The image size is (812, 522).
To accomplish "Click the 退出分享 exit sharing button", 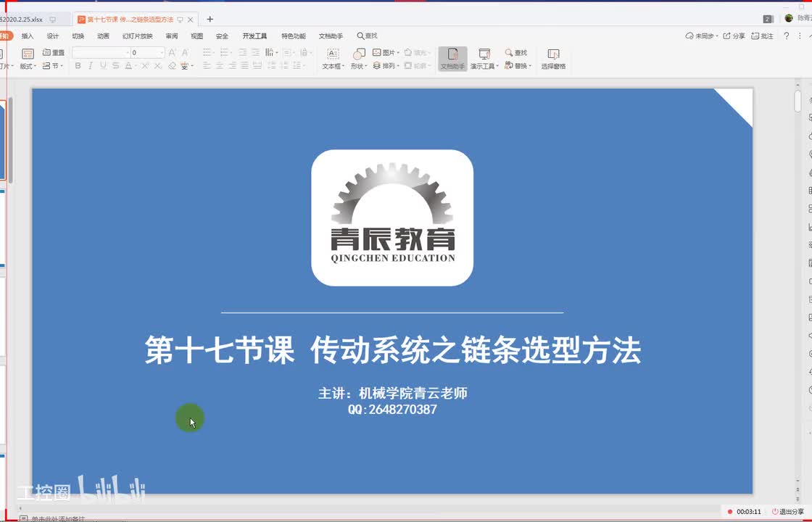I will [788, 512].
